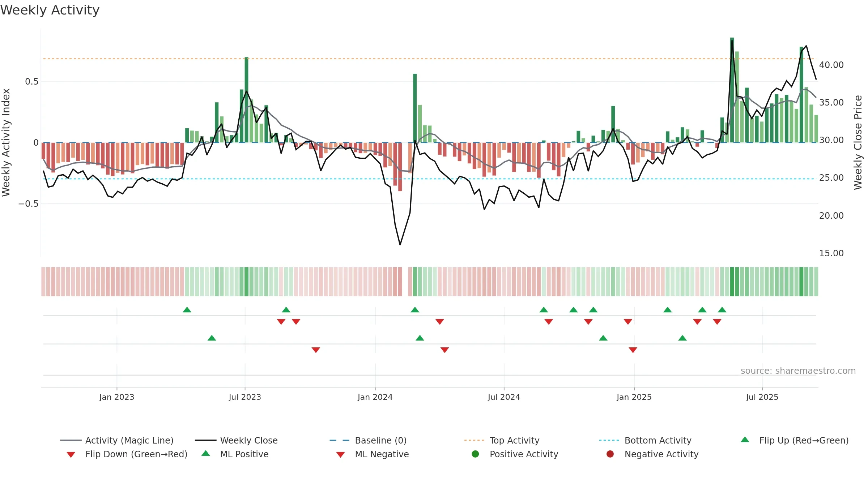Click the Weekly Activity chart title
The image size is (868, 488).
coord(50,10)
